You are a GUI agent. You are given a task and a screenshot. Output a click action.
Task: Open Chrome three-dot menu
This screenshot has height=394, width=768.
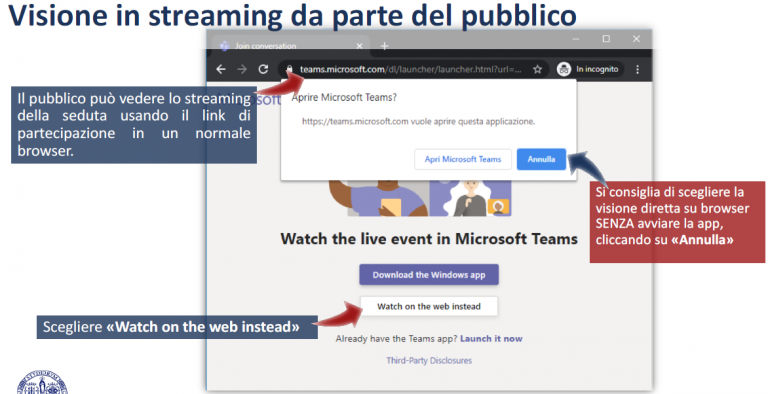[x=637, y=69]
